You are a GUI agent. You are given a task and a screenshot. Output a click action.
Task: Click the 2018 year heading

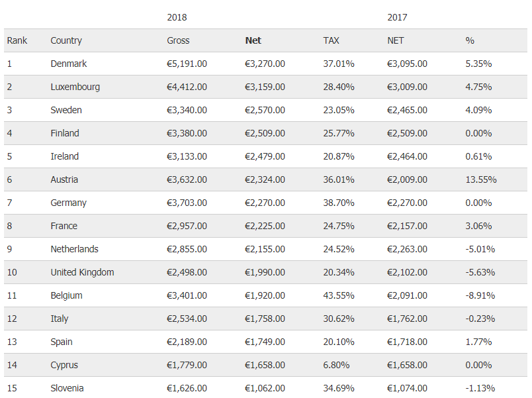pyautogui.click(x=177, y=17)
